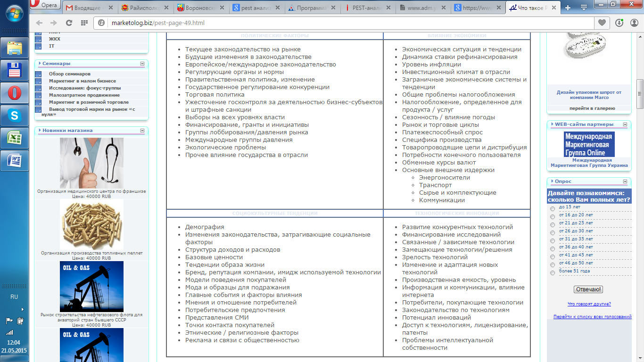
Task: Open the tab menu icon beside plus
Action: tap(583, 7)
